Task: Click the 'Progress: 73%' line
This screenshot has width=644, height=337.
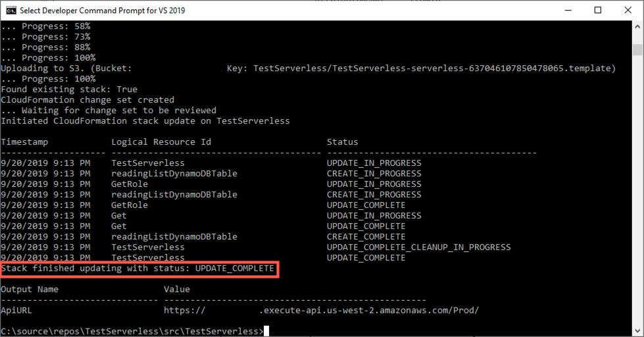Action: pos(45,37)
